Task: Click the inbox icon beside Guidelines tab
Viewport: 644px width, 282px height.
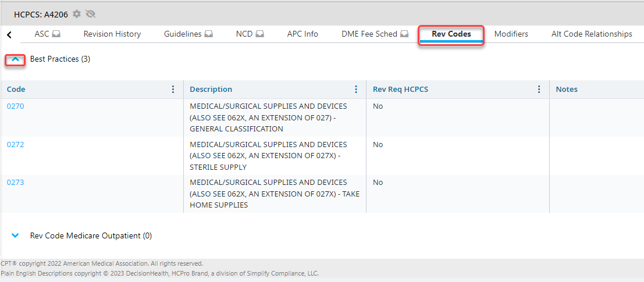Action: (208, 34)
